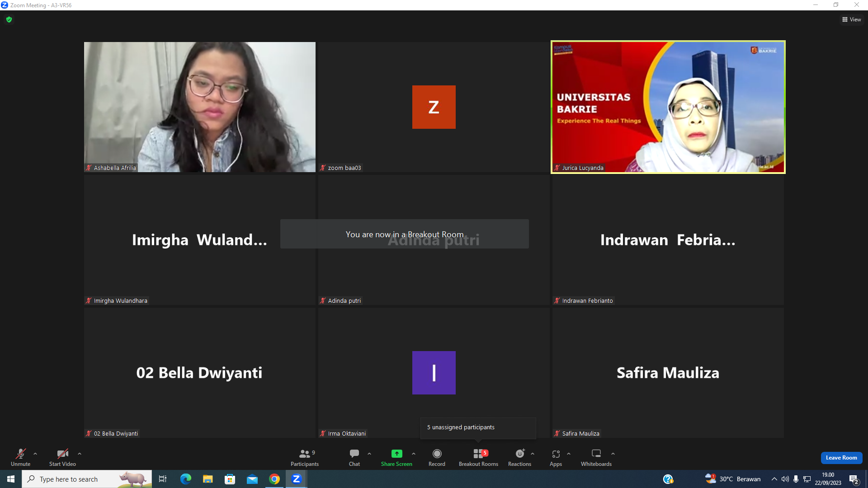The image size is (868, 488).
Task: Expand chat options caret
Action: [369, 454]
